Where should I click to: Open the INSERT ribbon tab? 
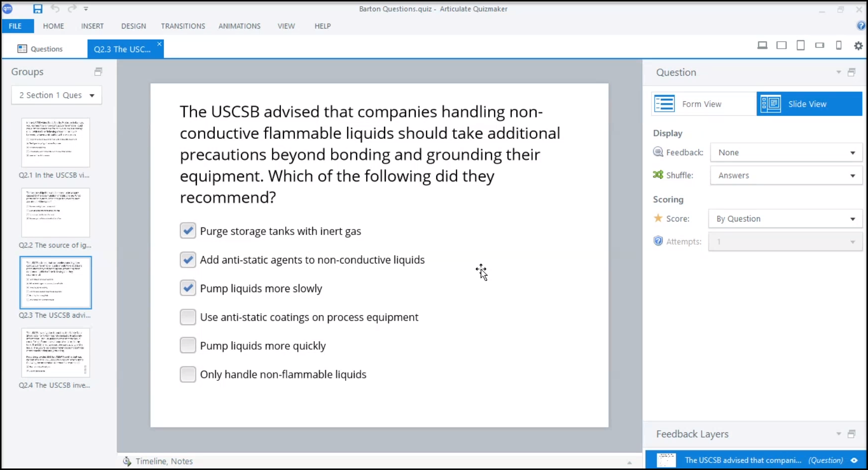[x=93, y=26]
